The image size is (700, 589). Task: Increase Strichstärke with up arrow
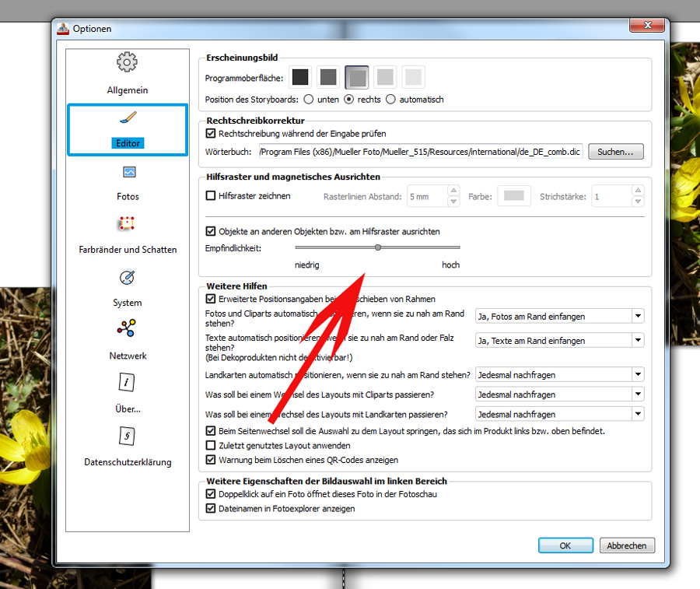coord(639,191)
